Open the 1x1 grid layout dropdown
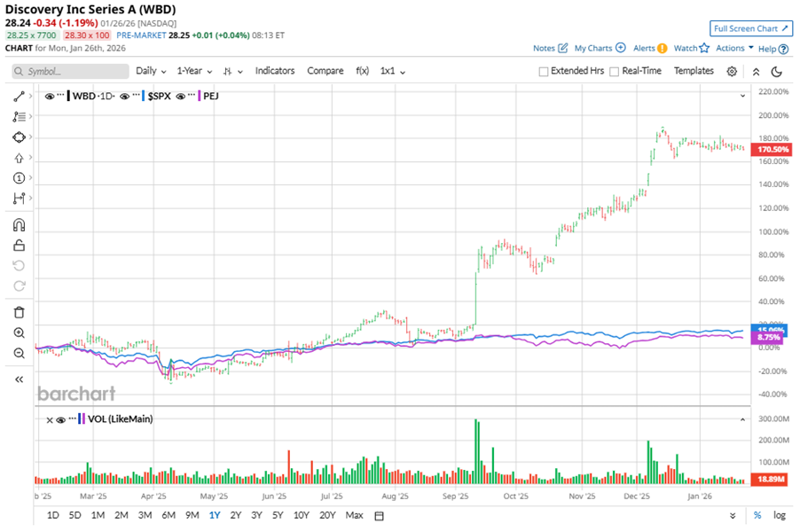The image size is (800, 532). 392,71
